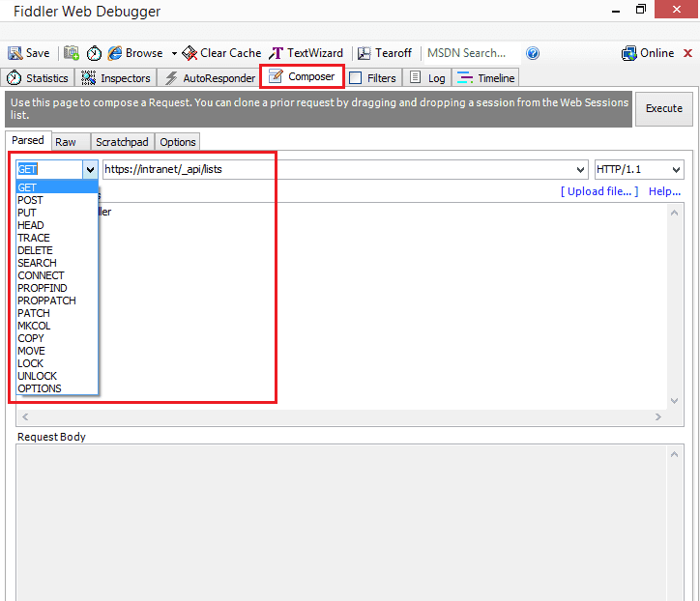
Task: Click the Tearoff icon
Action: 365,53
